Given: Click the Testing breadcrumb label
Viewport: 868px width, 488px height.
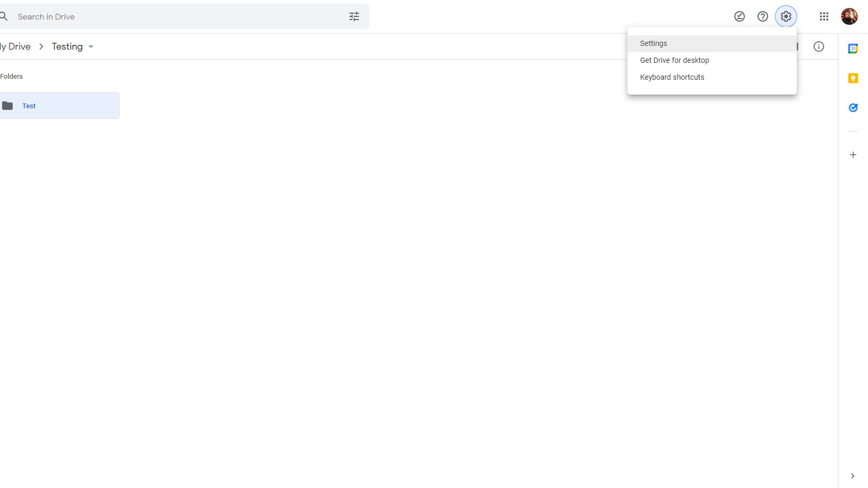Looking at the screenshot, I should (x=67, y=46).
